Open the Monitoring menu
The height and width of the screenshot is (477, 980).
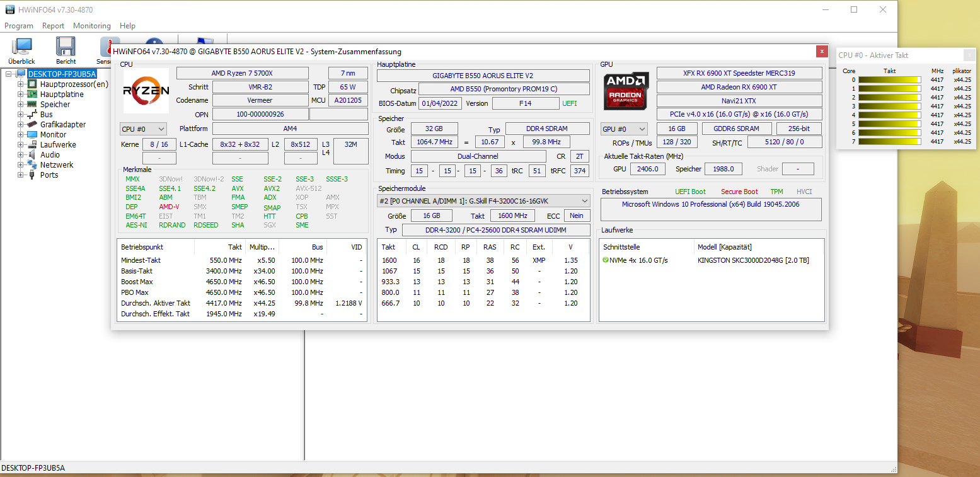[x=92, y=26]
